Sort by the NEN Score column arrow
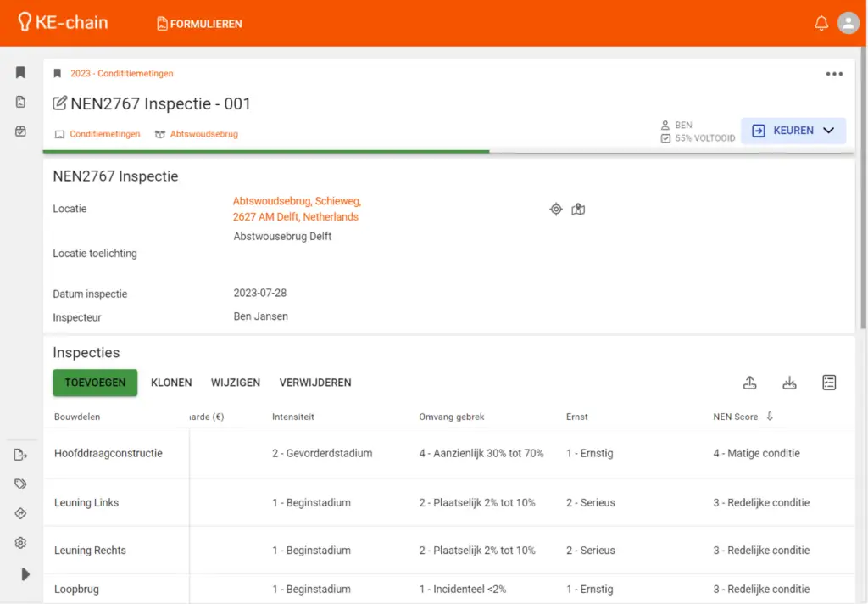The image size is (868, 604). click(x=770, y=417)
